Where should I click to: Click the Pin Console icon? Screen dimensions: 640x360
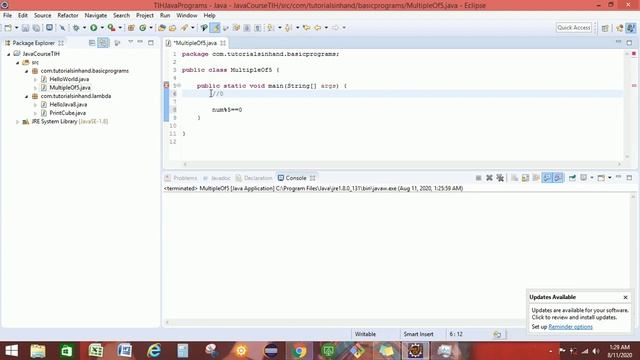coord(572,178)
